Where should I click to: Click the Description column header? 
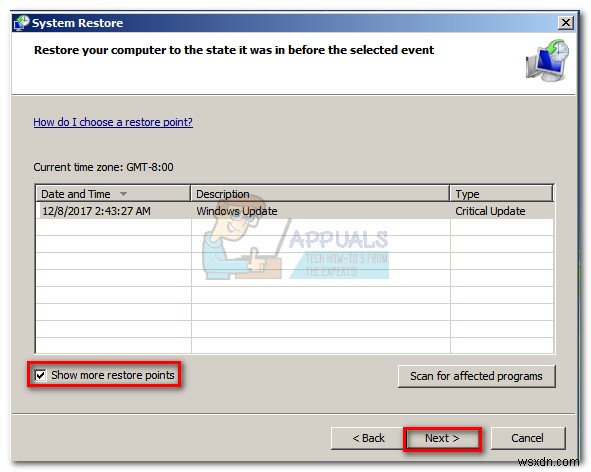(320, 194)
